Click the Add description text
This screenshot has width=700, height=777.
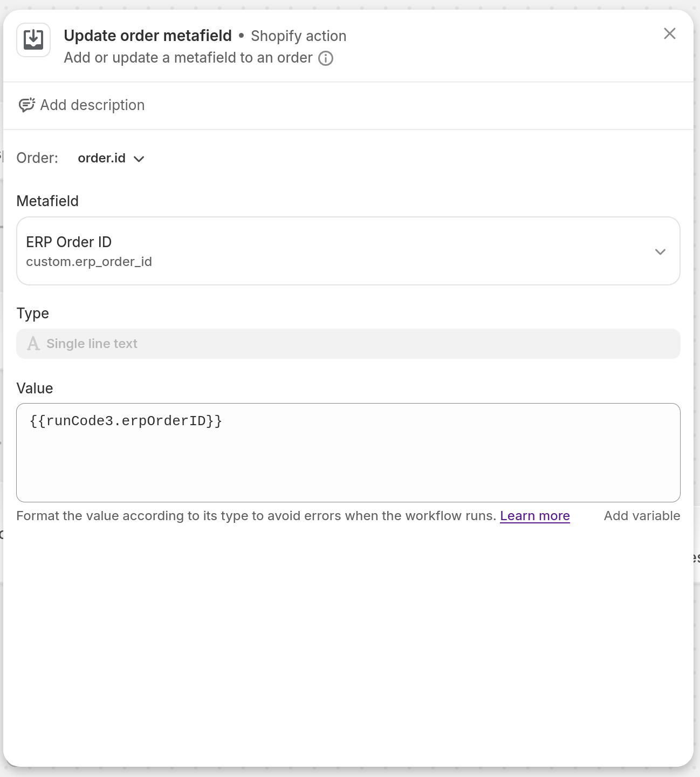coord(92,105)
